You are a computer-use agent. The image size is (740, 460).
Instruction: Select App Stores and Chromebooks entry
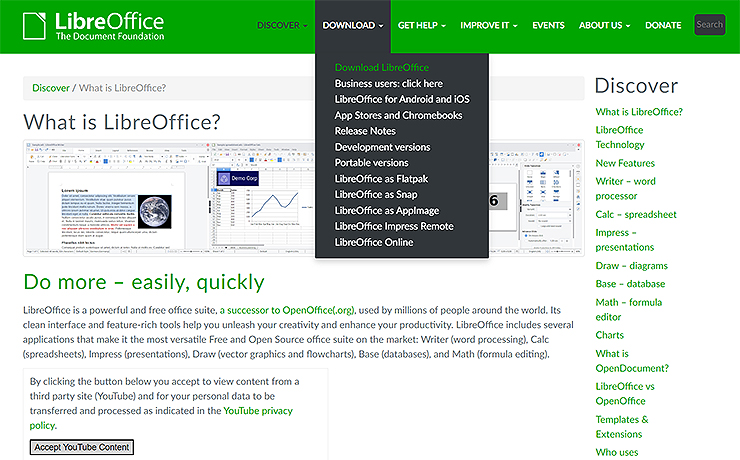point(398,115)
